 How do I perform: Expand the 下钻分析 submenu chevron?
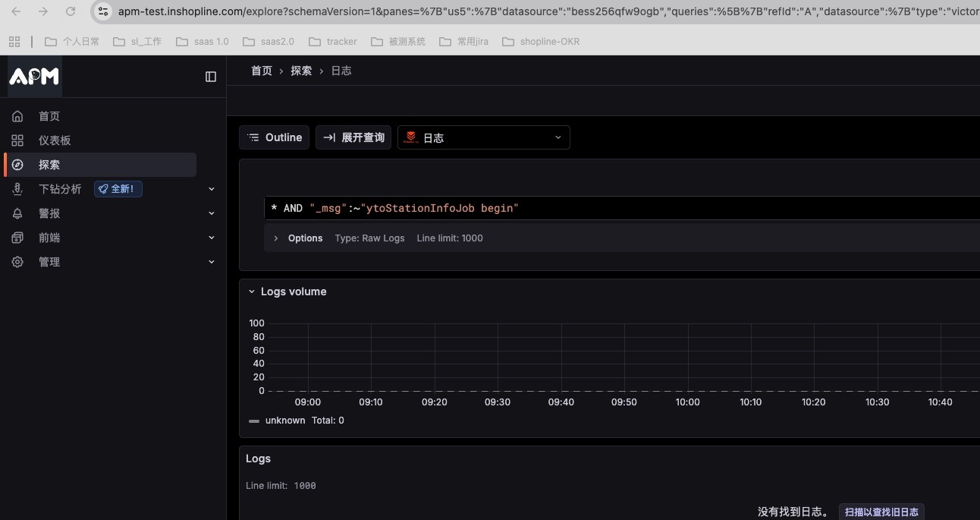coord(212,189)
